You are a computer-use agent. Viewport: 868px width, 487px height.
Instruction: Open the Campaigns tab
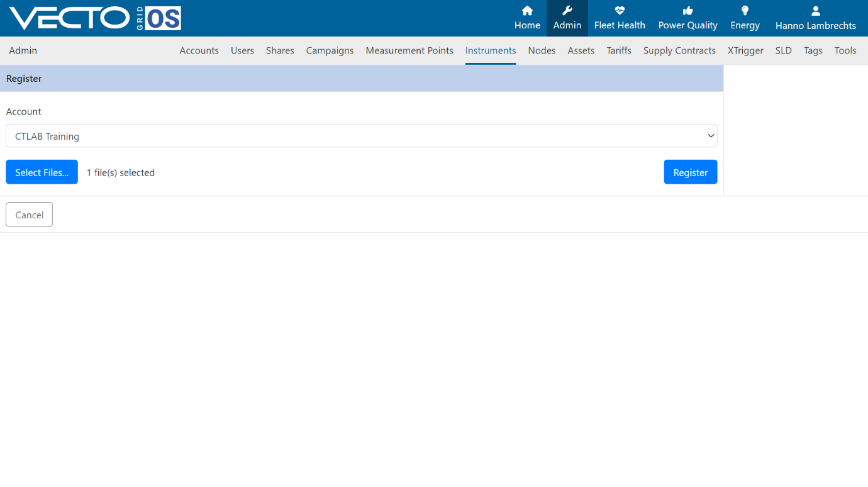pos(330,50)
